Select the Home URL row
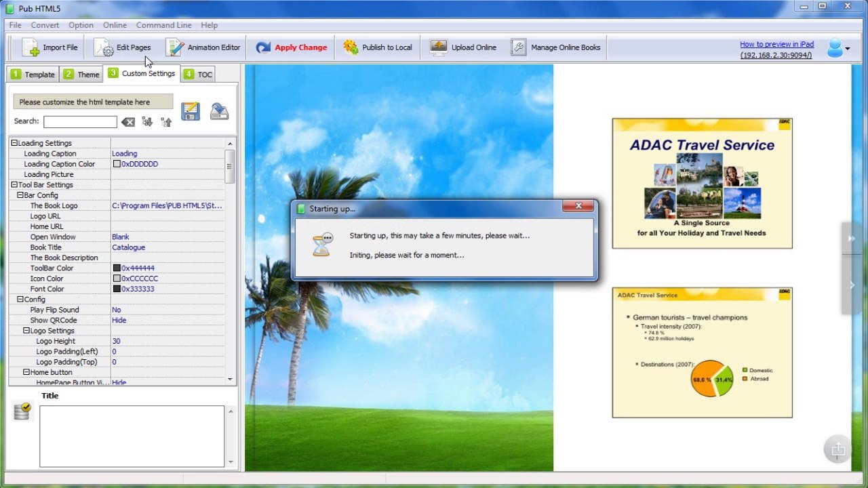Image resolution: width=868 pixels, height=488 pixels. (x=117, y=227)
